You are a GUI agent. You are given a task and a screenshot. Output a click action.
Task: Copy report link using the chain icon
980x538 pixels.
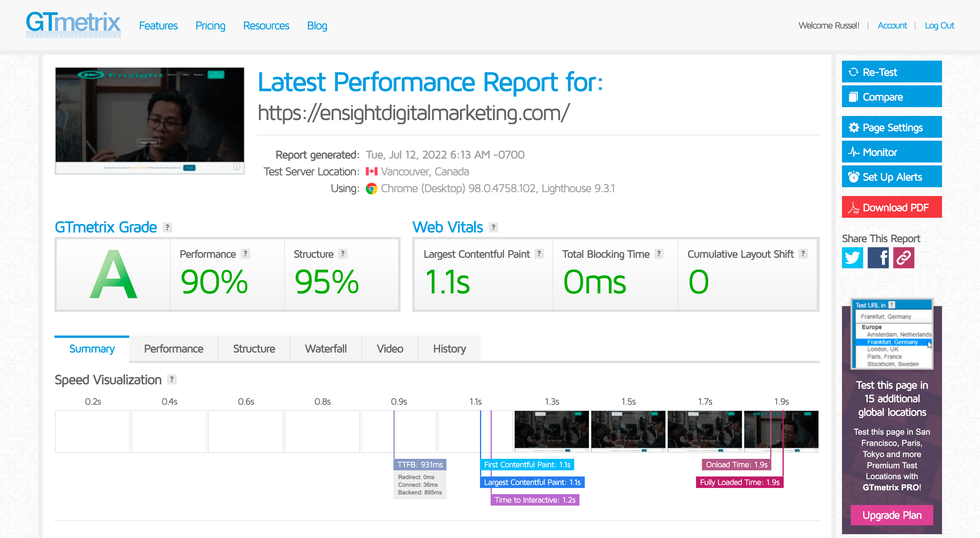click(903, 258)
